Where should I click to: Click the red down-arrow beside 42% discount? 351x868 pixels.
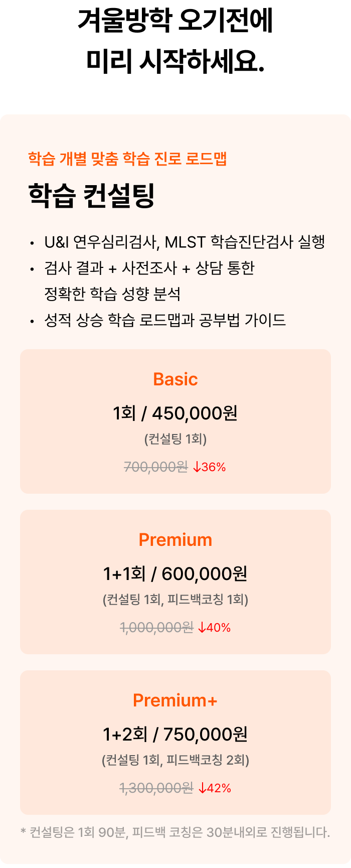coord(203,788)
